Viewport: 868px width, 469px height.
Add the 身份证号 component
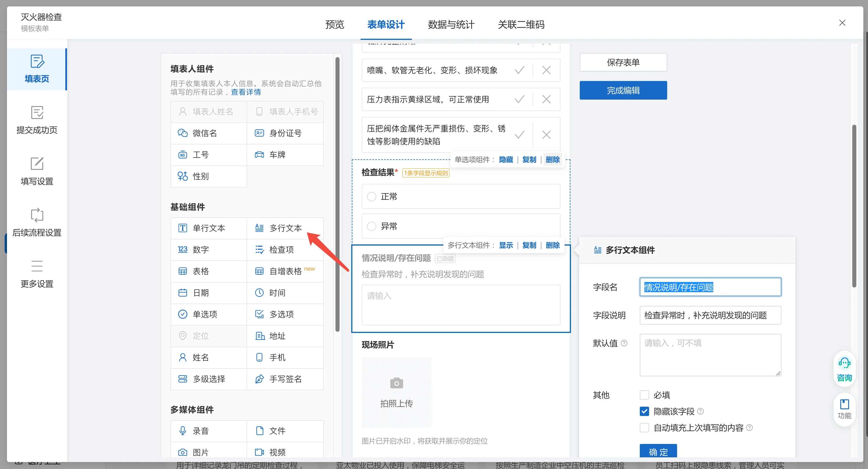pyautogui.click(x=285, y=133)
